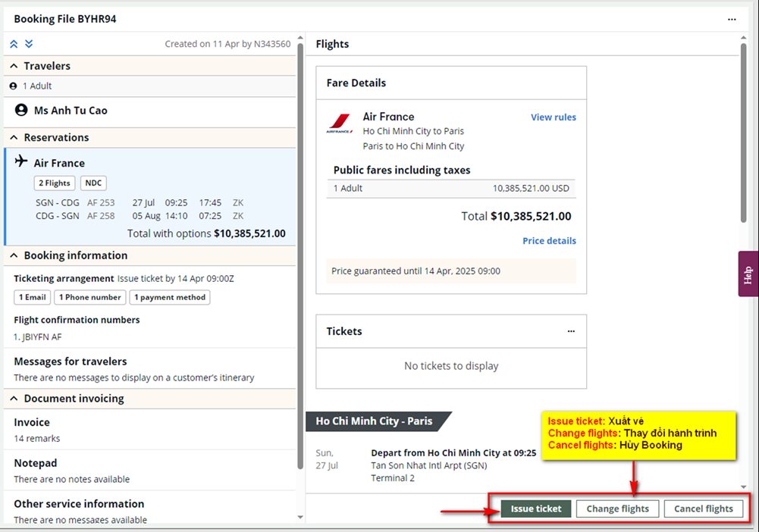Click the Price guaranteed until 14 Apr notice
The height and width of the screenshot is (532, 759).
click(451, 271)
